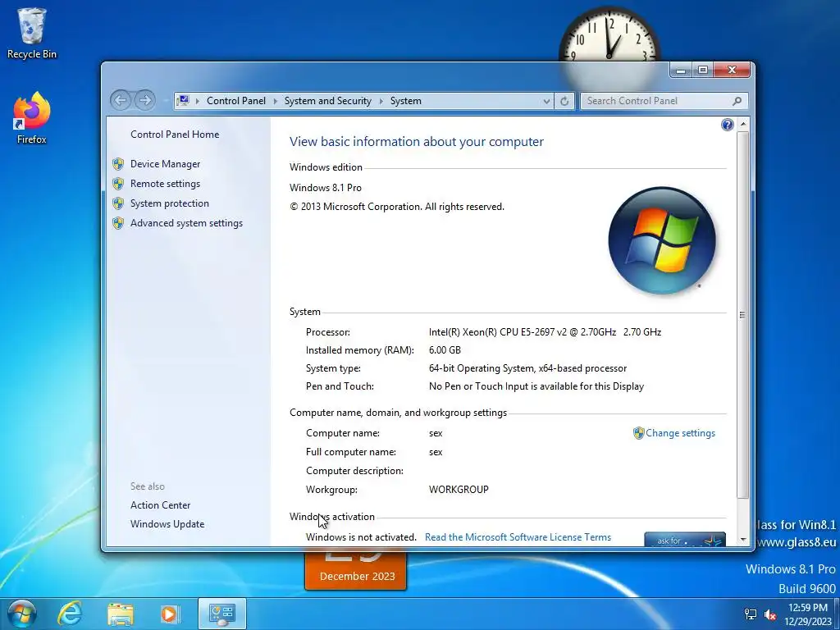The image size is (840, 630).
Task: Click the shield icon beside Remote settings
Action: point(118,184)
